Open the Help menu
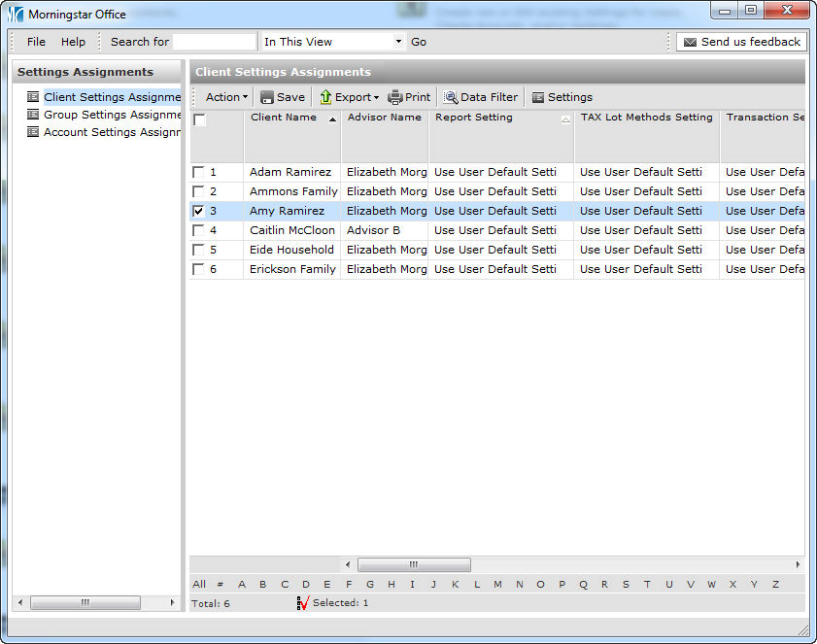The height and width of the screenshot is (644, 817). click(73, 42)
